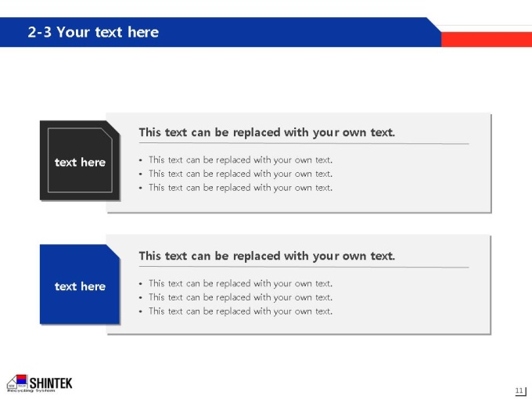This screenshot has height=399, width=532.
Task: Click the red accent bar in header
Action: click(487, 39)
